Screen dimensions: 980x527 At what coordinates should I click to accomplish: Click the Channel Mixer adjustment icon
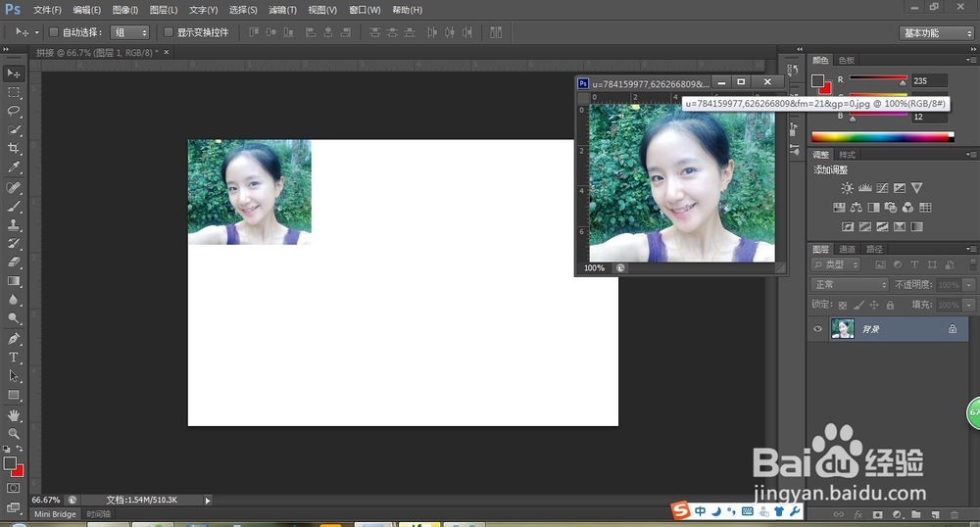click(907, 208)
